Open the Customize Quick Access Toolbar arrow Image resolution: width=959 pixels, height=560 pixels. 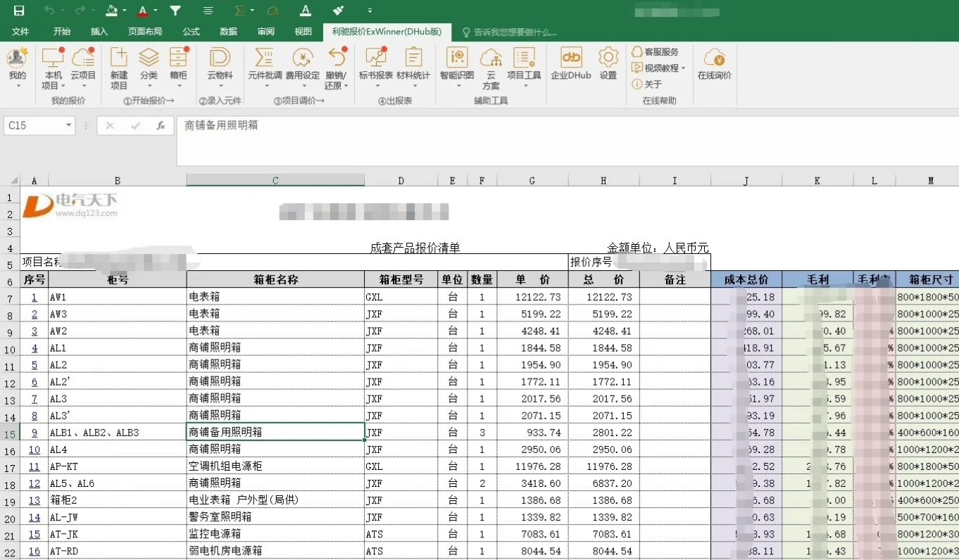(x=370, y=11)
